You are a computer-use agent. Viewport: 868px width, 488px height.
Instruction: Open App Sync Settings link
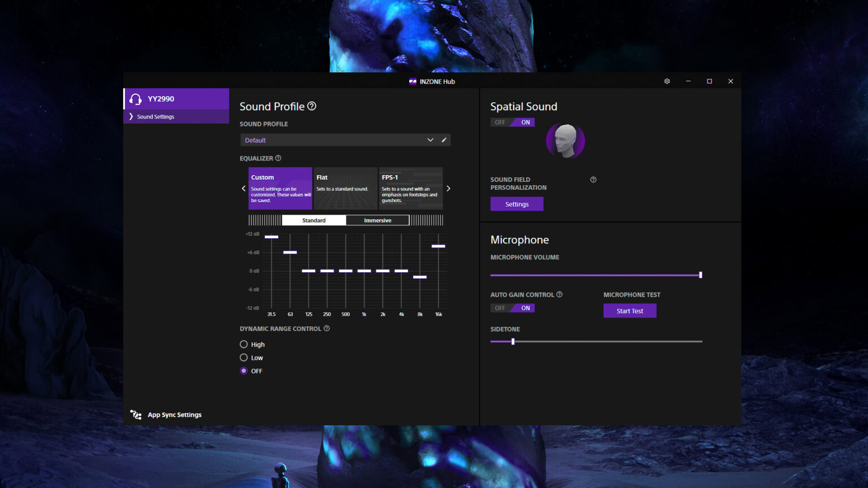[175, 415]
